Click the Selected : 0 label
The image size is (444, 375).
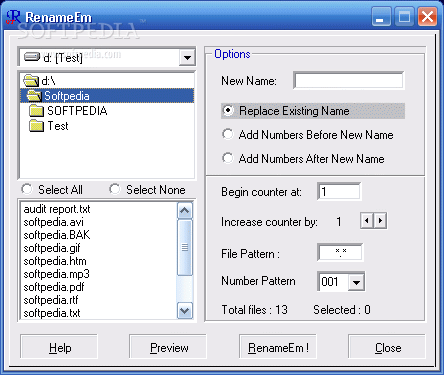[x=342, y=310]
